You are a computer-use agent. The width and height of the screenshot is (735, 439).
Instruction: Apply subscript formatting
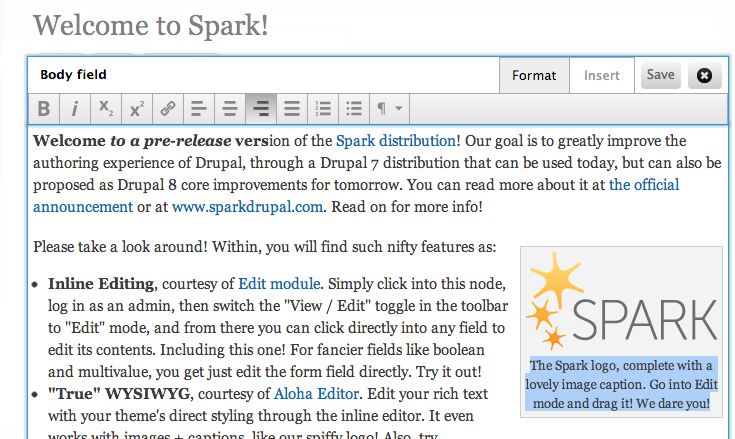105,109
